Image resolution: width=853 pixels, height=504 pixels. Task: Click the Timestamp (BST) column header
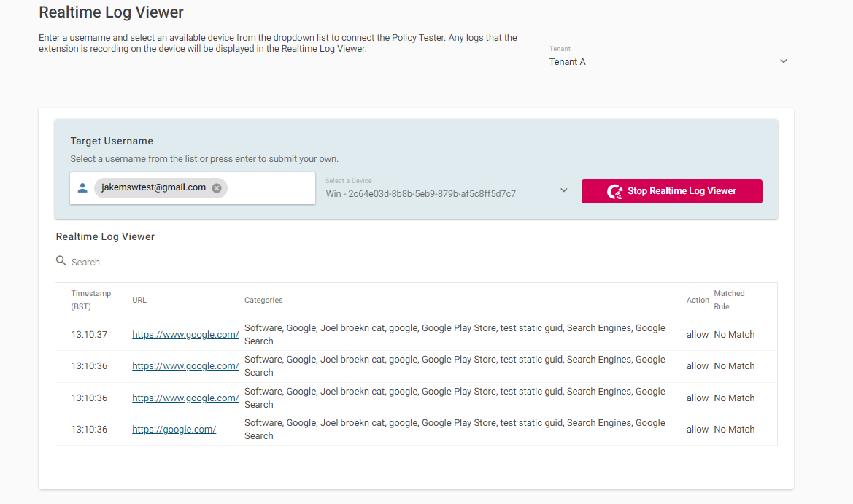tap(91, 300)
